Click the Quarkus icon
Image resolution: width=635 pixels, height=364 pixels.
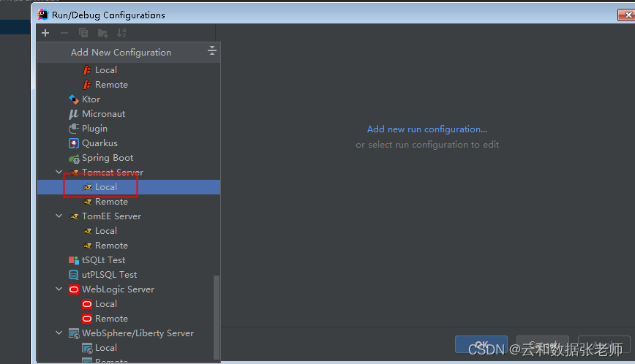point(74,143)
